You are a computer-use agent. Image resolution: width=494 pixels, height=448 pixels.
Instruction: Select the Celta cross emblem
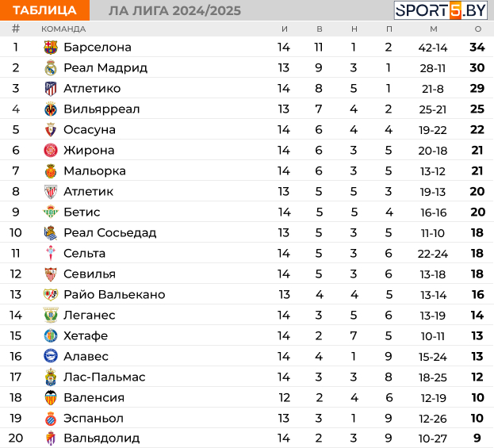point(51,253)
